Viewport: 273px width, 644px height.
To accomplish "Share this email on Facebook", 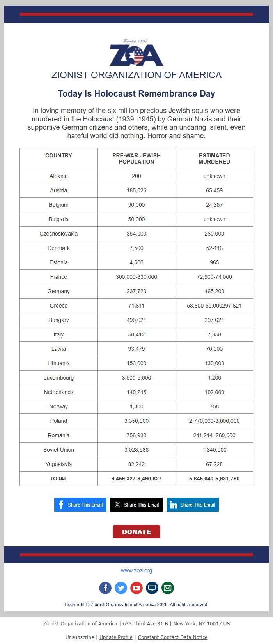I will (80, 505).
